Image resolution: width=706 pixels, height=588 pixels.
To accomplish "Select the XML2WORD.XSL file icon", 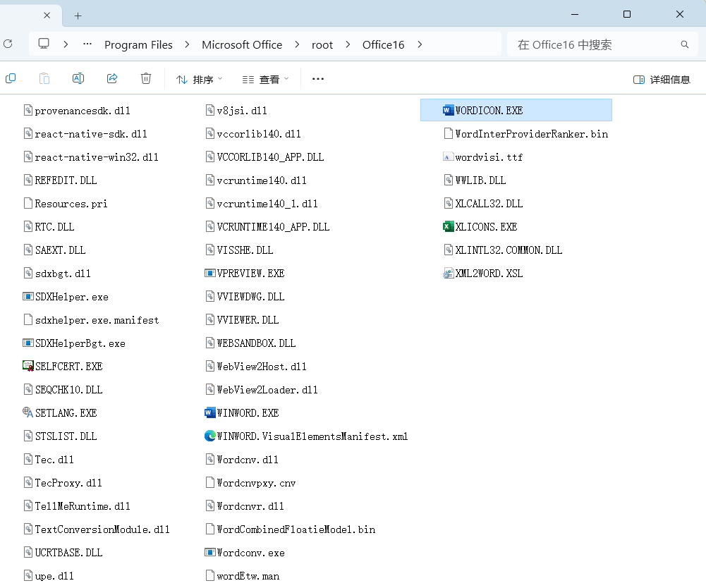I will coord(448,274).
